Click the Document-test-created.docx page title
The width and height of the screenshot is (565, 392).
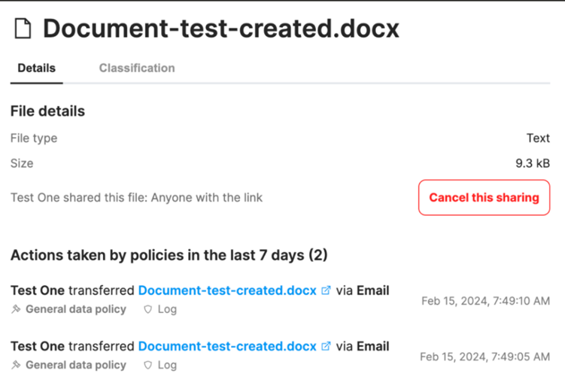[x=221, y=29]
